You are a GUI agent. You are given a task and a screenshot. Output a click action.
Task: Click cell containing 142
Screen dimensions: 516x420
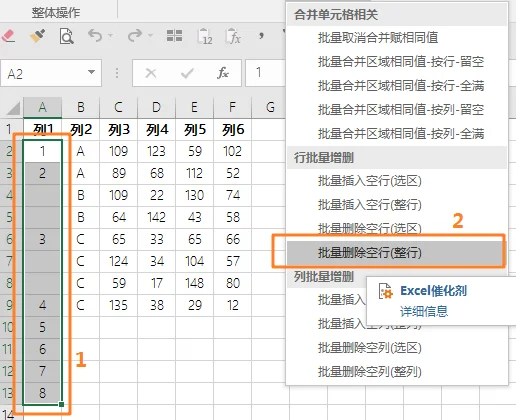coord(156,217)
